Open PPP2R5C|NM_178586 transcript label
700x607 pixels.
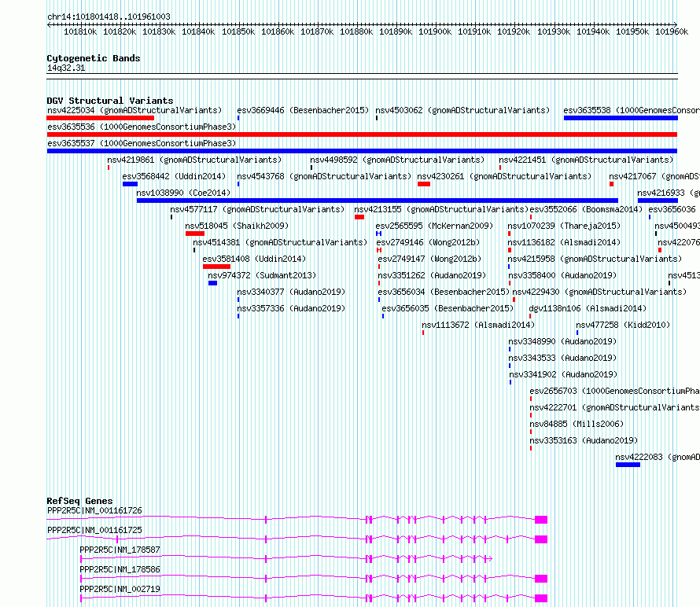(x=120, y=569)
